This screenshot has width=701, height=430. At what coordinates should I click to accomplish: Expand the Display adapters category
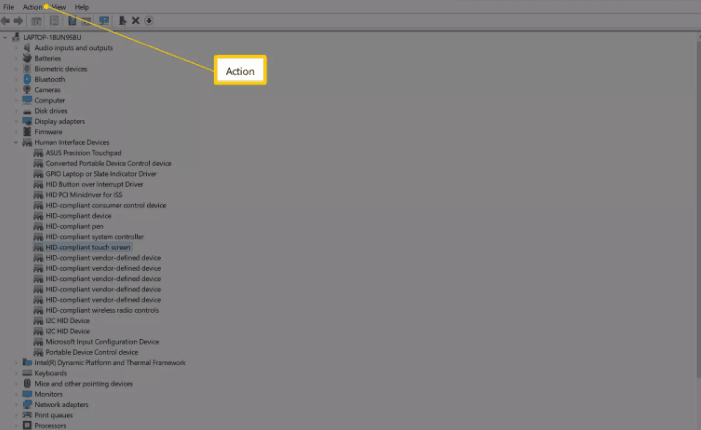click(x=16, y=121)
